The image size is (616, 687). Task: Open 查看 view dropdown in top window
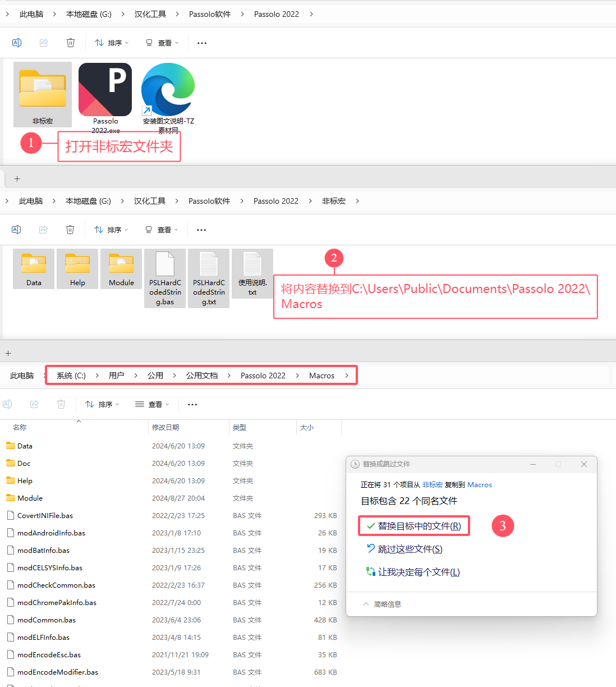[162, 43]
